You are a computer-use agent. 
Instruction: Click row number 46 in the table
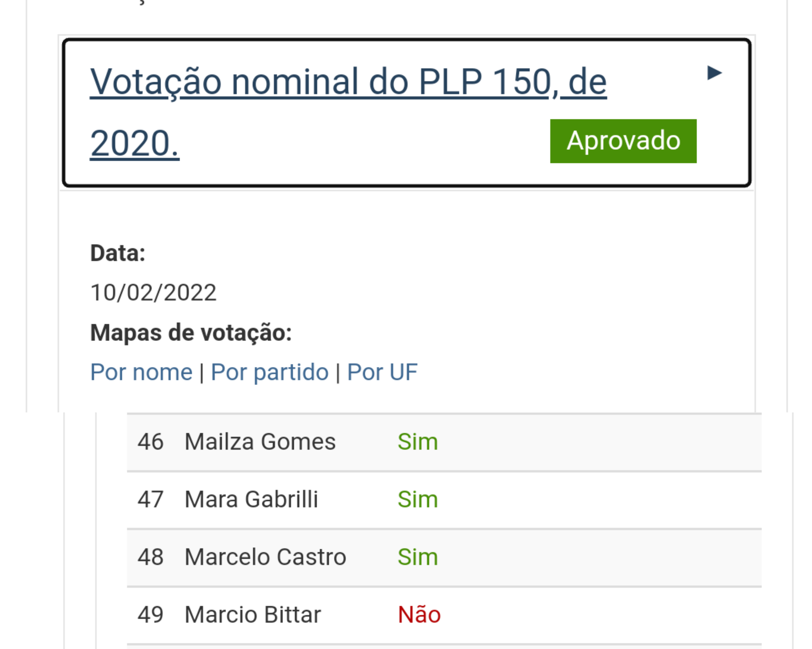pyautogui.click(x=150, y=442)
